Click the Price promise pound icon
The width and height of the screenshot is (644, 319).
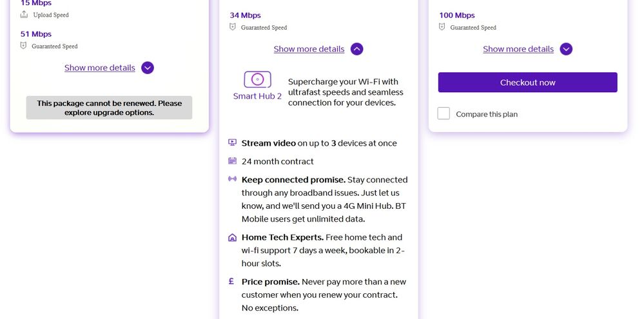click(x=231, y=282)
